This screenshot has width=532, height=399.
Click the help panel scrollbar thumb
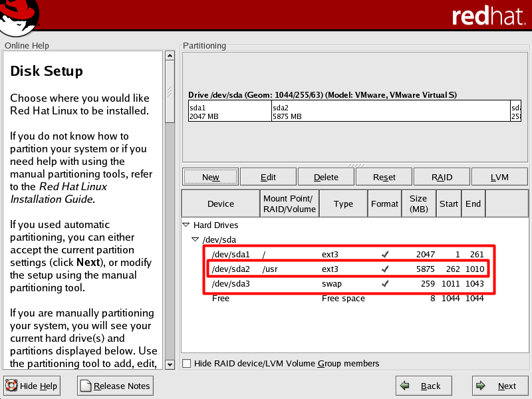coord(170,92)
